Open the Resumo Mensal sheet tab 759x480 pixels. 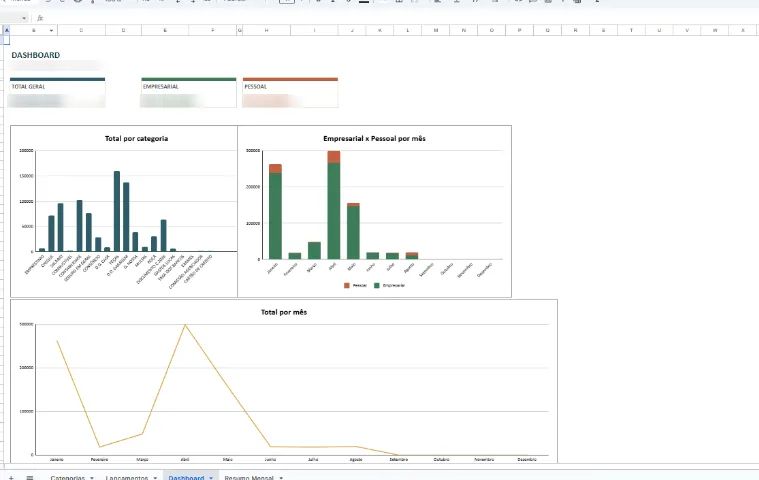[249, 477]
